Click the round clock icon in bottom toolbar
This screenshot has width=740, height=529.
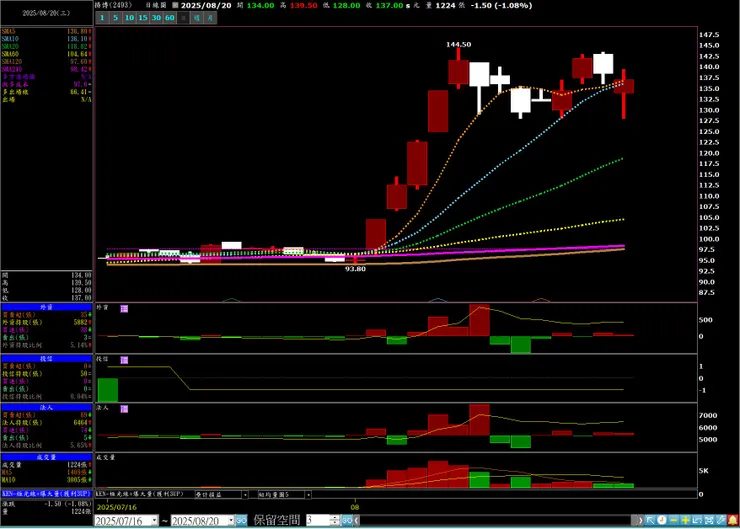point(662,520)
